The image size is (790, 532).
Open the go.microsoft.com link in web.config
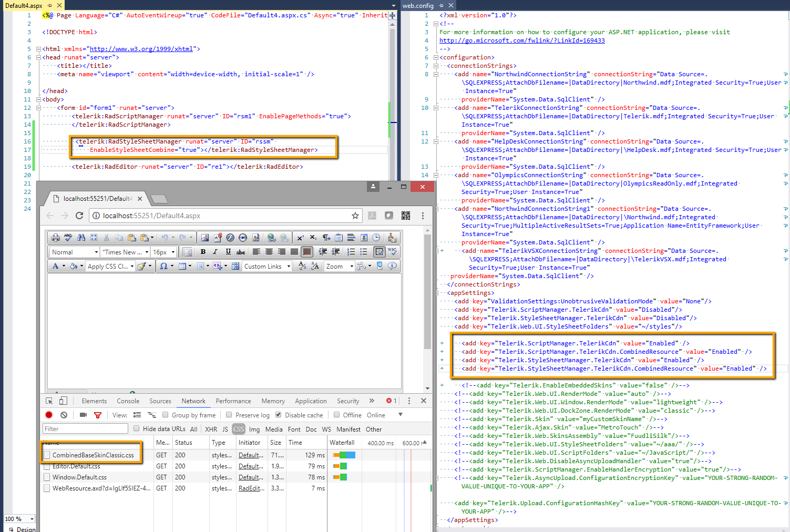click(x=522, y=40)
